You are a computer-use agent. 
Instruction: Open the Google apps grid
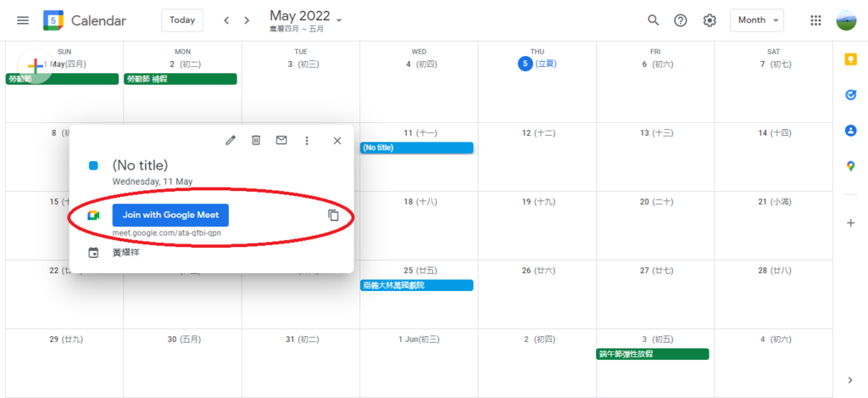816,20
